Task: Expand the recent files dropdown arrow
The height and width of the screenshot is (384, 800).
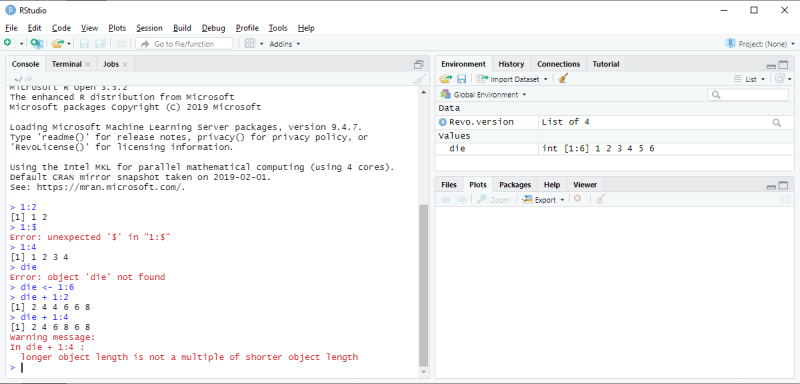Action: tap(69, 44)
